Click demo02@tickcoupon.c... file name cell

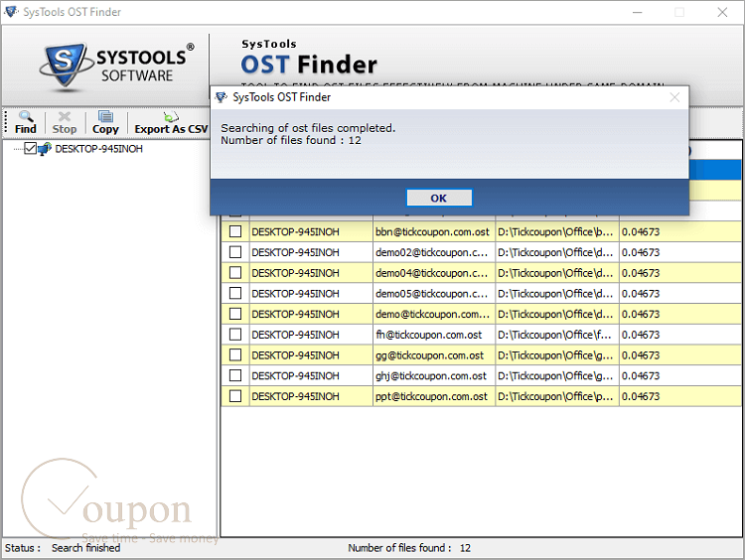[x=434, y=252]
